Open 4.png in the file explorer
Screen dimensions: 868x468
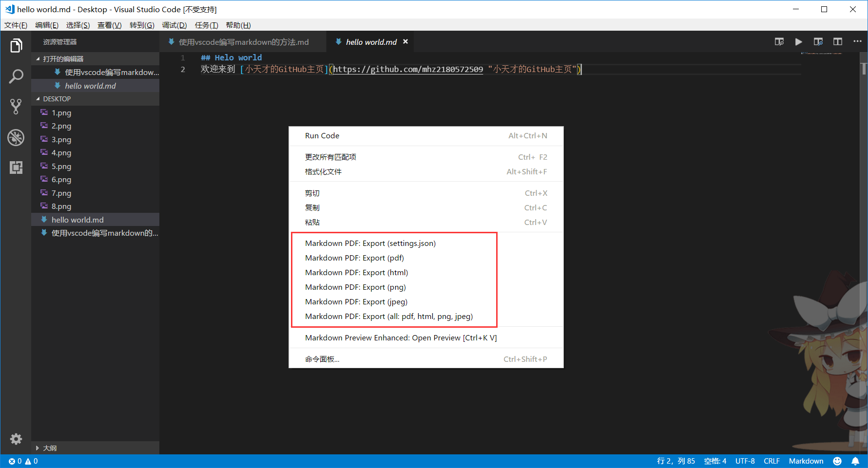95,153
